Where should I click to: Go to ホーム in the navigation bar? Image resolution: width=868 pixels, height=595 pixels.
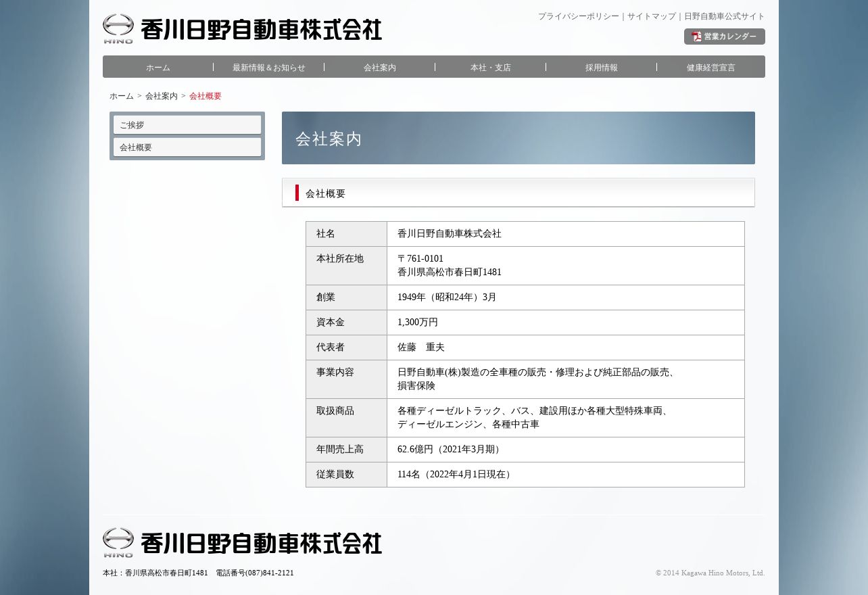[x=158, y=68]
